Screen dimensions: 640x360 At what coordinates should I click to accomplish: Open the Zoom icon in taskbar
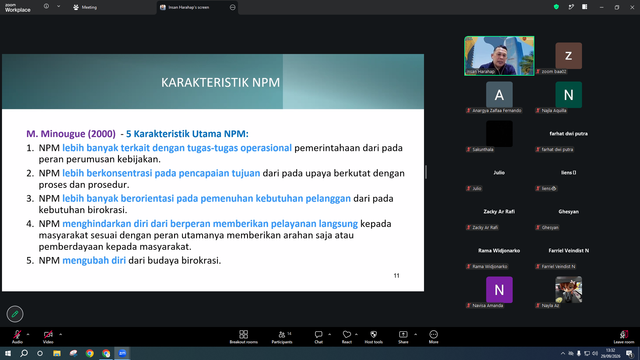[x=122, y=353]
